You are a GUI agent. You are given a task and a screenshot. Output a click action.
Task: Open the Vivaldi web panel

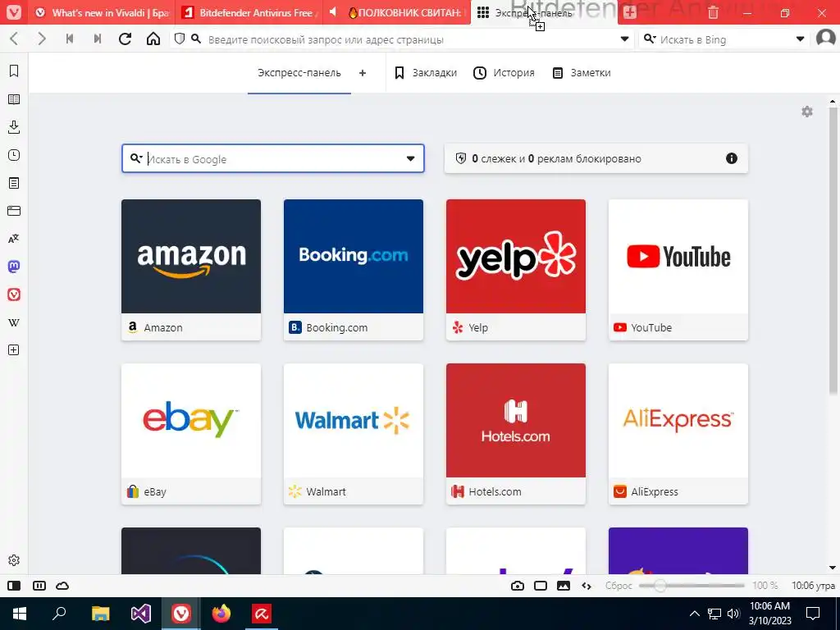pos(14,294)
